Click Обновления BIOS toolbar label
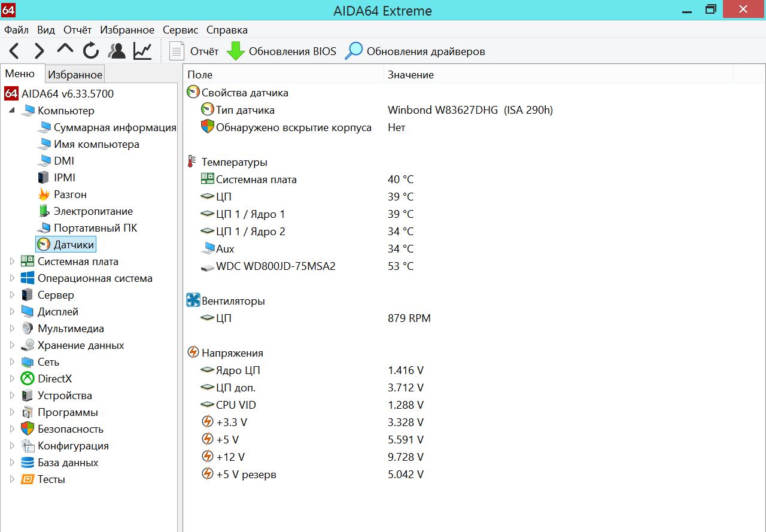Screen dimensions: 766x532 pos(293,51)
